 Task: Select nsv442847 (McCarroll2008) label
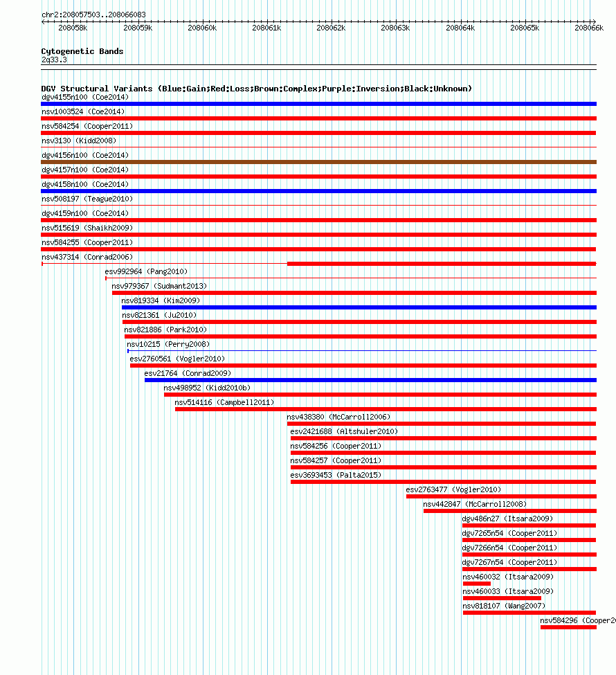click(475, 505)
